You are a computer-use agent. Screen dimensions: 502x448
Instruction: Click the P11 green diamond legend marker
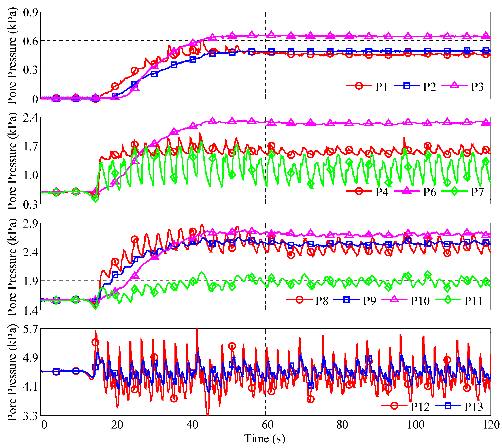point(448,300)
